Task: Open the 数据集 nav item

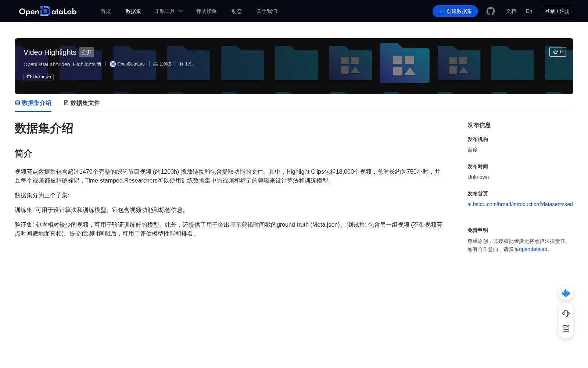Action: tap(133, 11)
